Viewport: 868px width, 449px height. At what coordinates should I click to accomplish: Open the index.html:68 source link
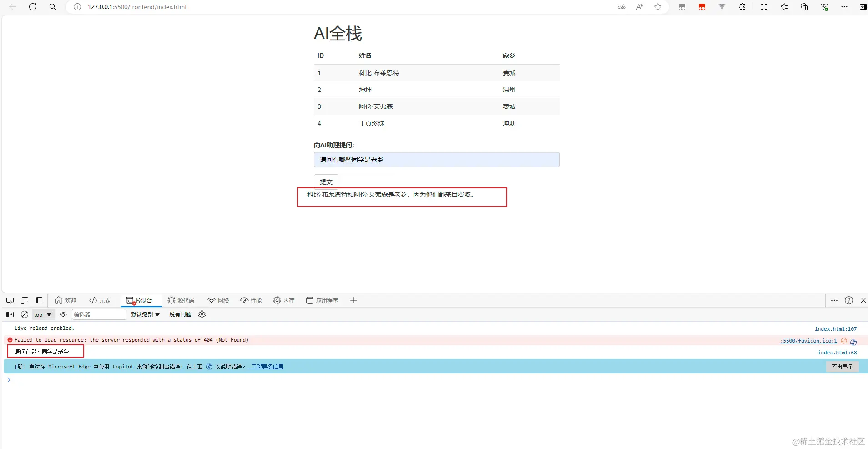pos(837,352)
